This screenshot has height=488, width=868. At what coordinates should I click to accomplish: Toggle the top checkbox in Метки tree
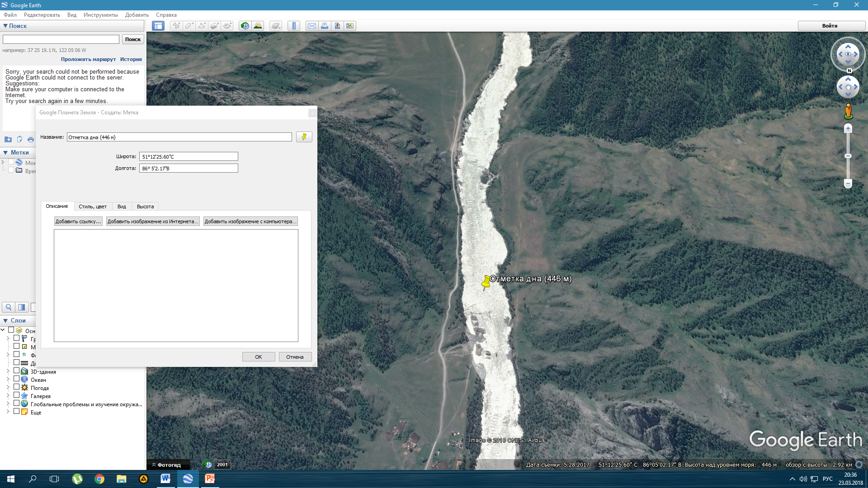pyautogui.click(x=11, y=162)
